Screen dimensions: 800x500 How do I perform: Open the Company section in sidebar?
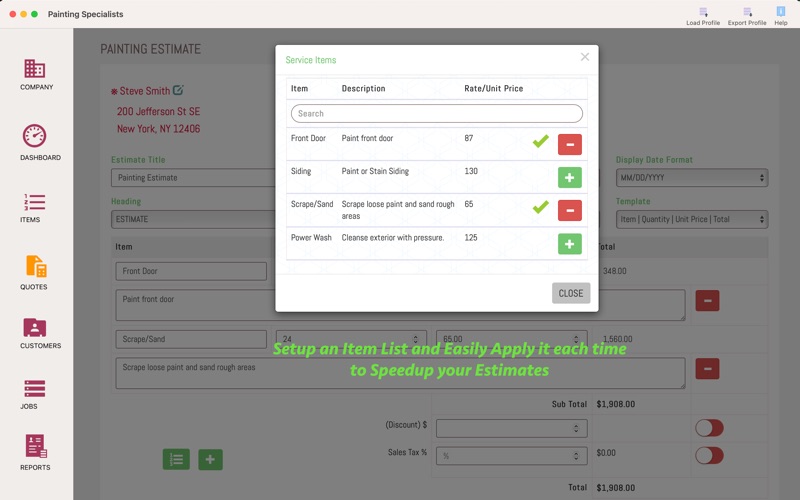point(36,74)
